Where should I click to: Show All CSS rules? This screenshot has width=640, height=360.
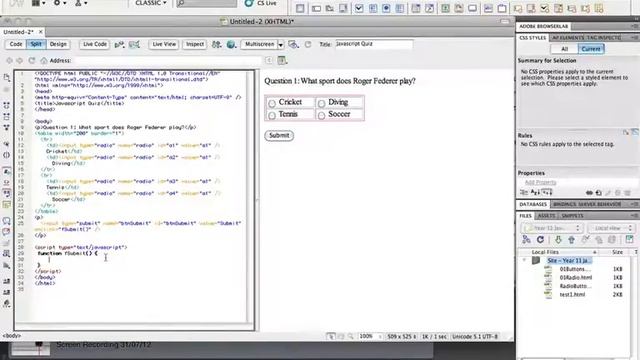pyautogui.click(x=564, y=49)
